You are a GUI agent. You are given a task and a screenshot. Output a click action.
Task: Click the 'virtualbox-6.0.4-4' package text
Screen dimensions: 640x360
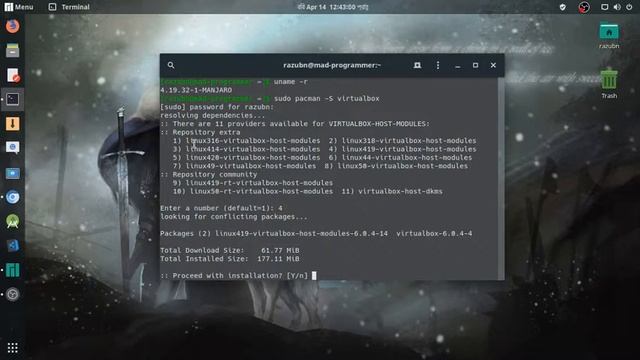click(x=434, y=233)
